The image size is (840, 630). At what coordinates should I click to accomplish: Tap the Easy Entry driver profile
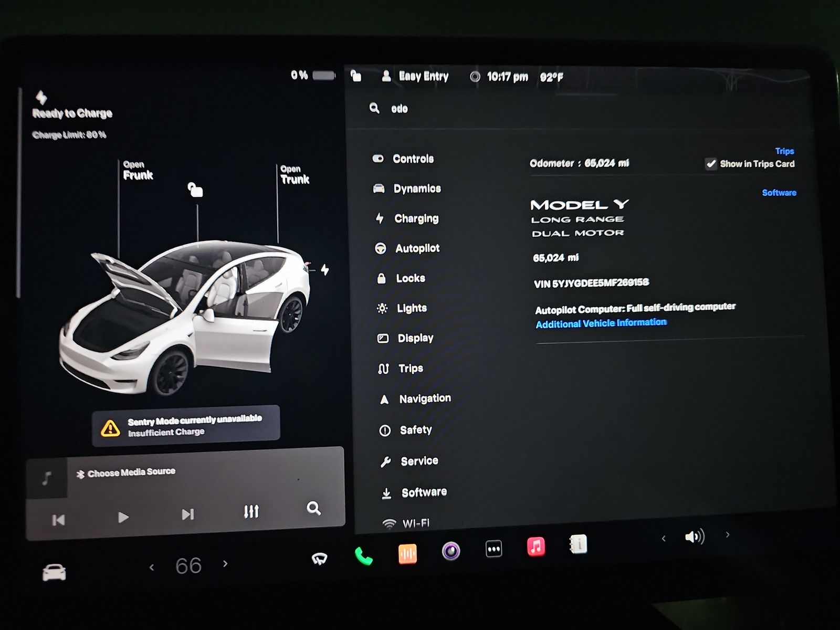415,77
